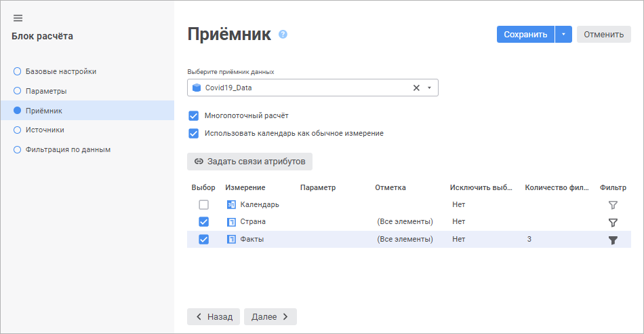Click the Параметр column header
Screen dimensions: 644x334
pos(318,187)
